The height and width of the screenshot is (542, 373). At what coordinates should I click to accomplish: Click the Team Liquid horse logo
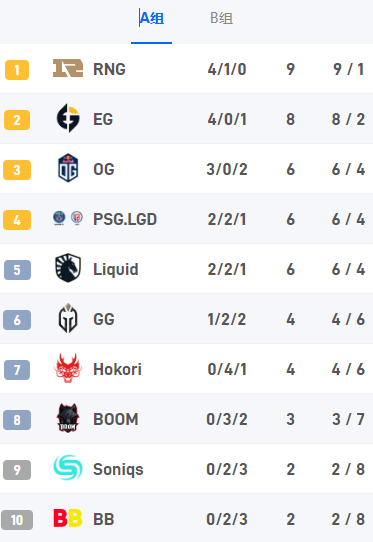68,268
